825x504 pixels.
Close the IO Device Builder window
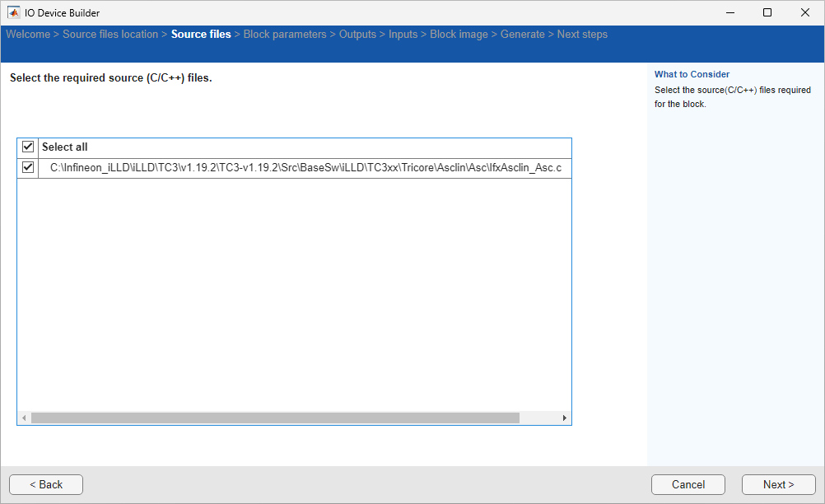pos(804,12)
